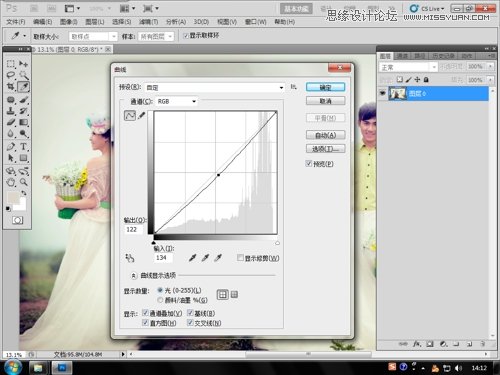This screenshot has width=500, height=375.
Task: Select the Crop tool
Action: 11,87
